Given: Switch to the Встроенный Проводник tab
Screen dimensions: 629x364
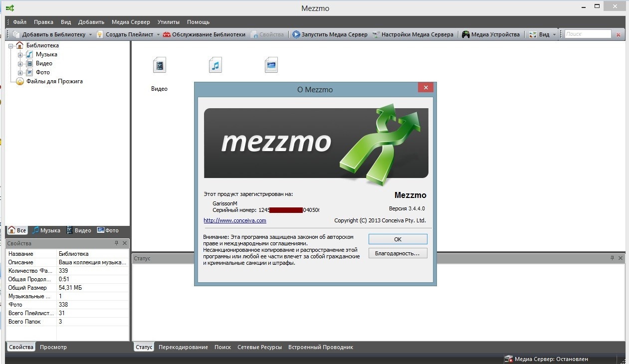Looking at the screenshot, I should 321,347.
